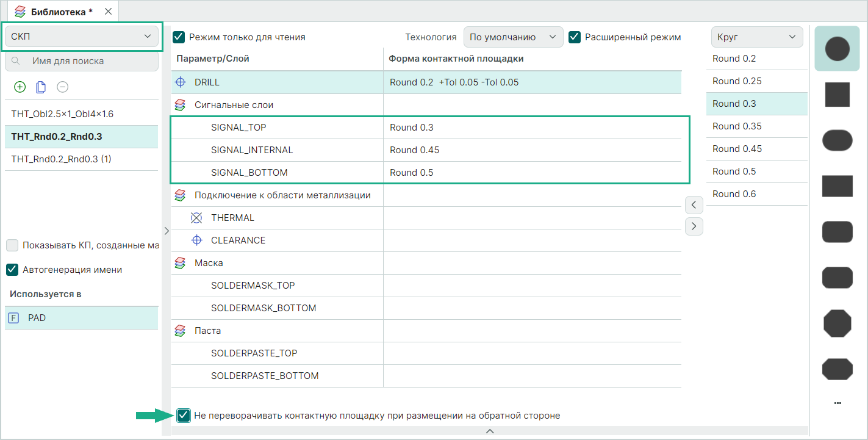Select the circle pad shape icon
The width and height of the screenshot is (868, 440).
[837, 48]
